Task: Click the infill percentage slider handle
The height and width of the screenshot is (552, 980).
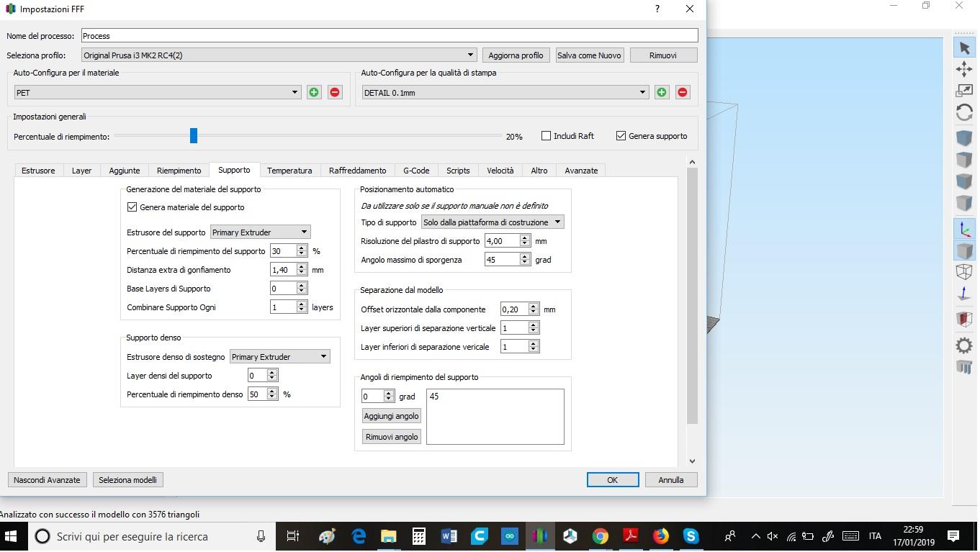Action: coord(193,135)
